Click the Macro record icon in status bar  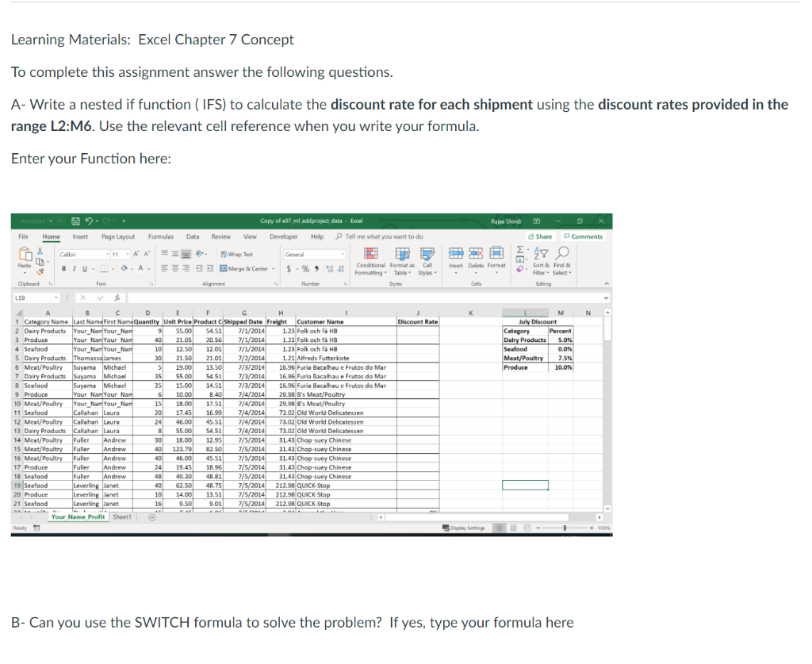click(x=36, y=528)
